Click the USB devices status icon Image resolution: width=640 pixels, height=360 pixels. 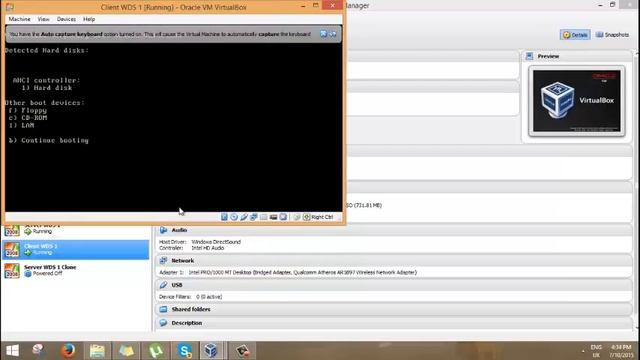244,217
